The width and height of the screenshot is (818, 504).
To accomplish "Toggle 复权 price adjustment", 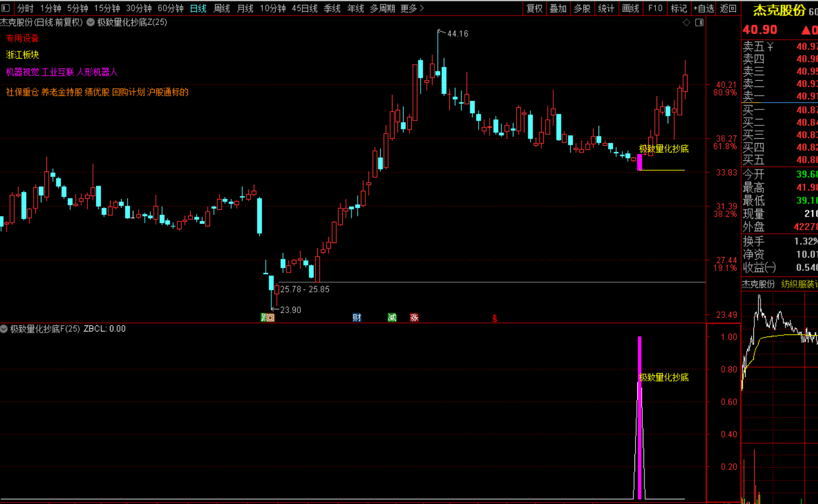I will click(x=534, y=8).
